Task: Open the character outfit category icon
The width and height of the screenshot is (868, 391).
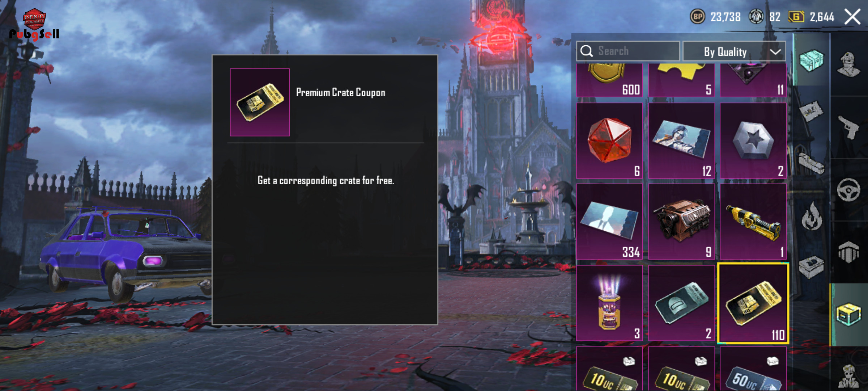Action: tap(848, 64)
